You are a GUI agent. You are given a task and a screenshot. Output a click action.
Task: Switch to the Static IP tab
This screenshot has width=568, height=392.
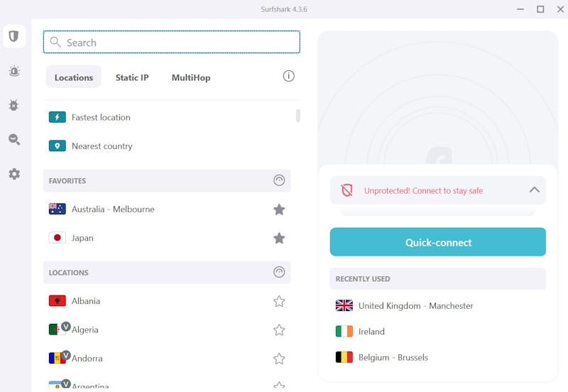pos(132,77)
